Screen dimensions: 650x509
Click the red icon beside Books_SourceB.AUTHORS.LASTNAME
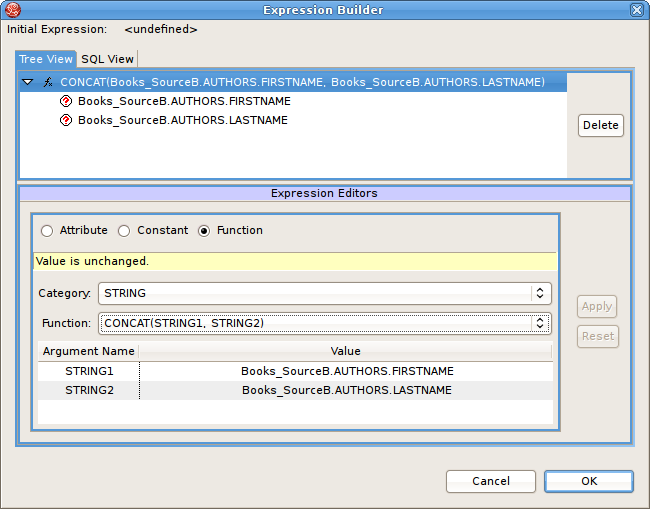tap(66, 120)
